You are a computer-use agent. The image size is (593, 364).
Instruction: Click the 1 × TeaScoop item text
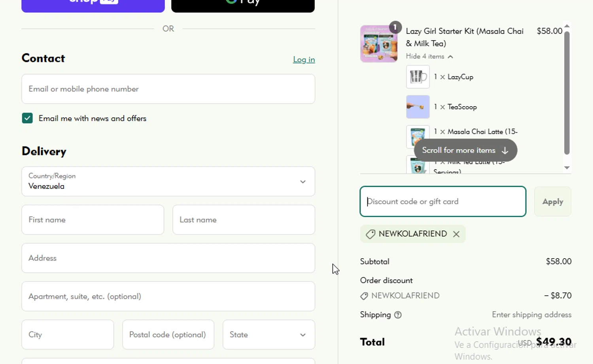click(x=455, y=107)
